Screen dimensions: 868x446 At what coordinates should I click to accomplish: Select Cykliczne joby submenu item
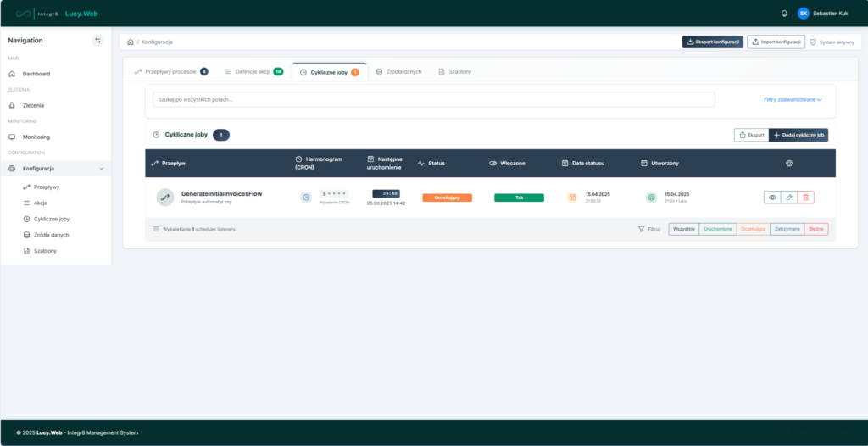pos(52,219)
